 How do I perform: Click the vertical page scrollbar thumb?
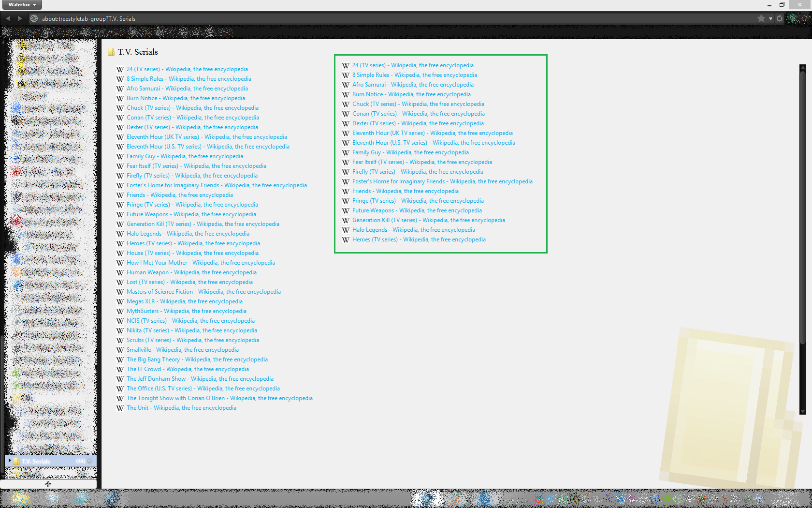(x=803, y=208)
